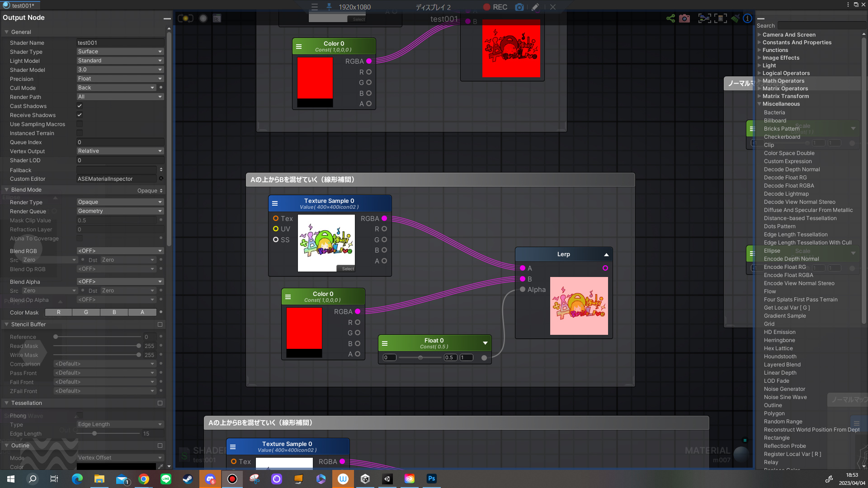Click the red Color 0 swatch
Image resolution: width=868 pixels, height=488 pixels.
pyautogui.click(x=304, y=328)
